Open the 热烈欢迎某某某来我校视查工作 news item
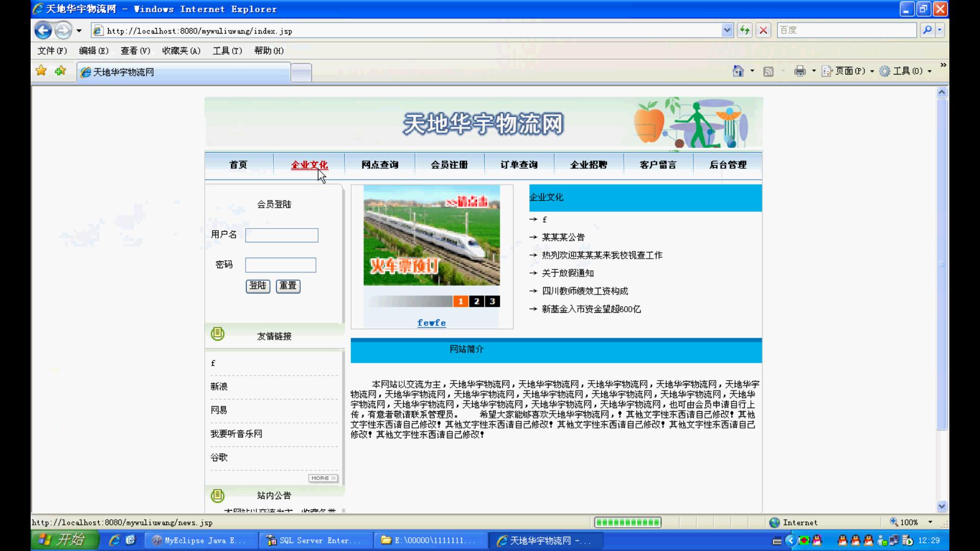The width and height of the screenshot is (980, 551). pyautogui.click(x=602, y=255)
